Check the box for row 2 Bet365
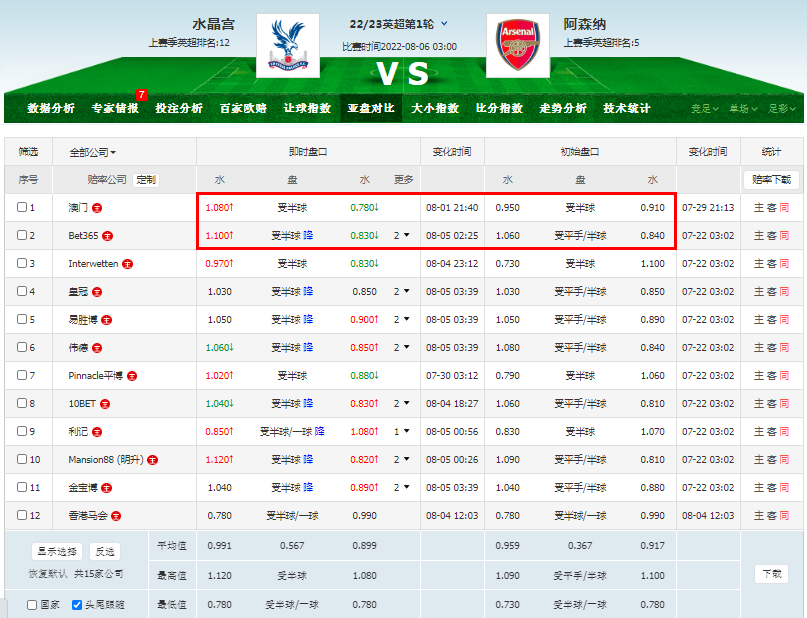The height and width of the screenshot is (618, 807). (x=22, y=235)
